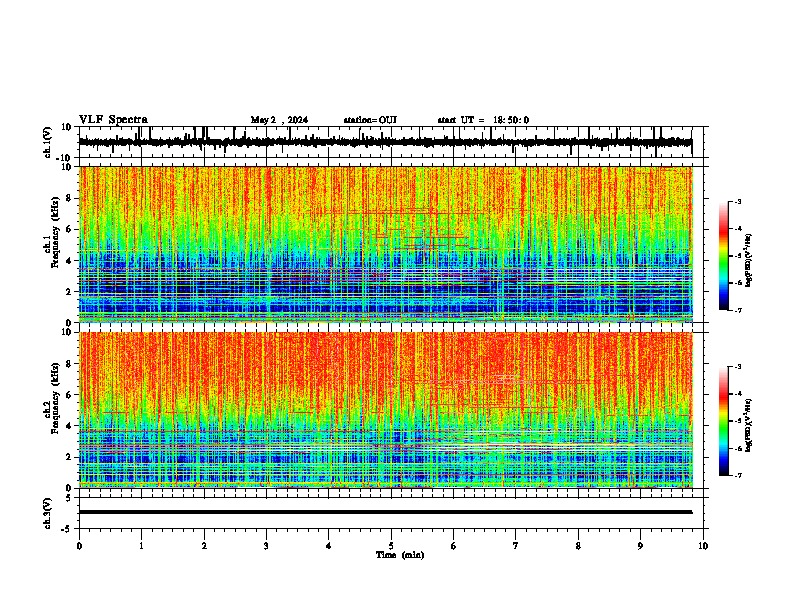Click the ch.2 spectrogram color scale bar

tap(723, 421)
